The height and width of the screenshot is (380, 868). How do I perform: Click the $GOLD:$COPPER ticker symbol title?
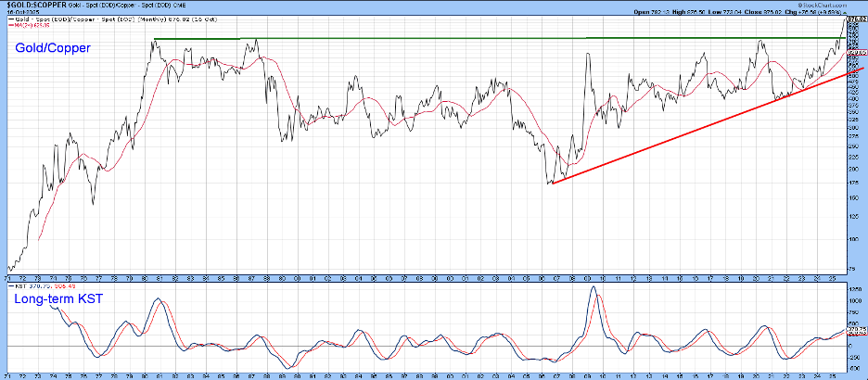(x=33, y=5)
